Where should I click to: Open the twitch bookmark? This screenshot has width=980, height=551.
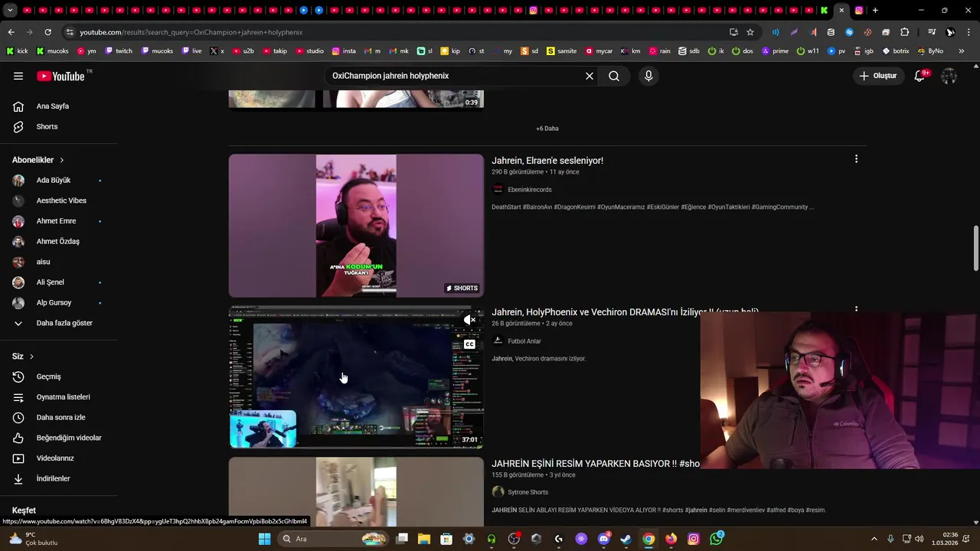[119, 51]
